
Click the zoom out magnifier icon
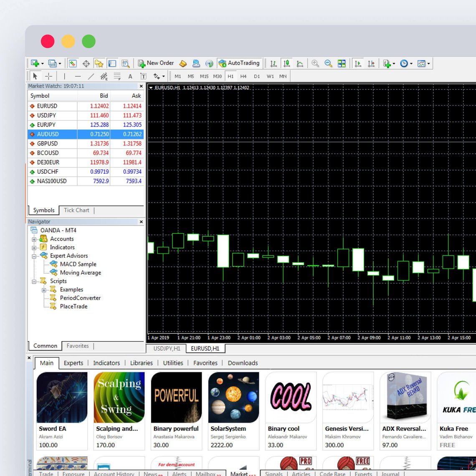pos(329,63)
